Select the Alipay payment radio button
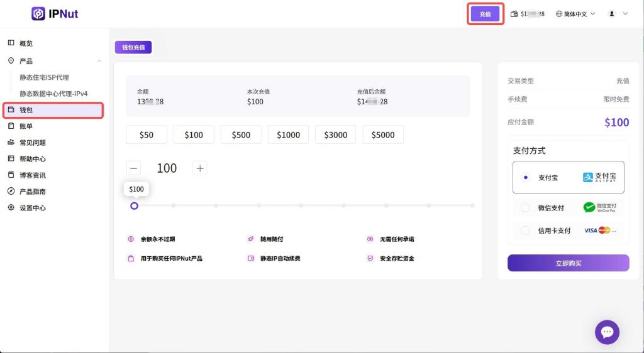This screenshot has height=353, width=644. [x=526, y=178]
